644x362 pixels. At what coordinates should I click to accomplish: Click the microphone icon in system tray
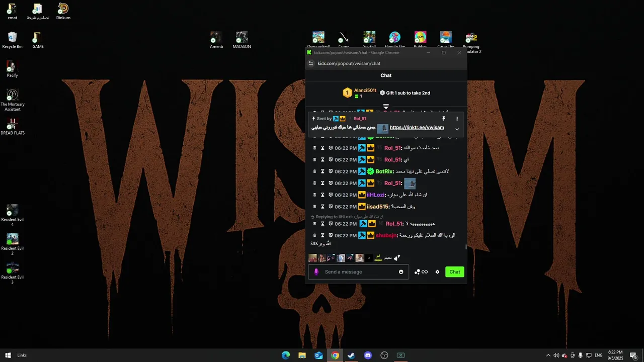coord(580,355)
